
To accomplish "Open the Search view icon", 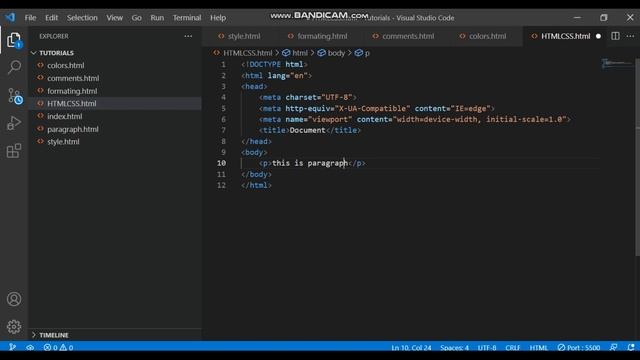I will [14, 67].
